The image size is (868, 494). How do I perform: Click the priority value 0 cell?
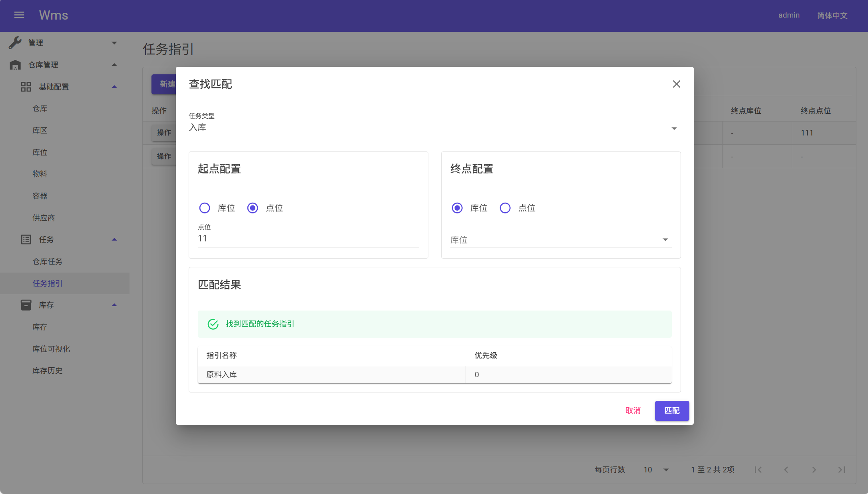click(x=569, y=374)
